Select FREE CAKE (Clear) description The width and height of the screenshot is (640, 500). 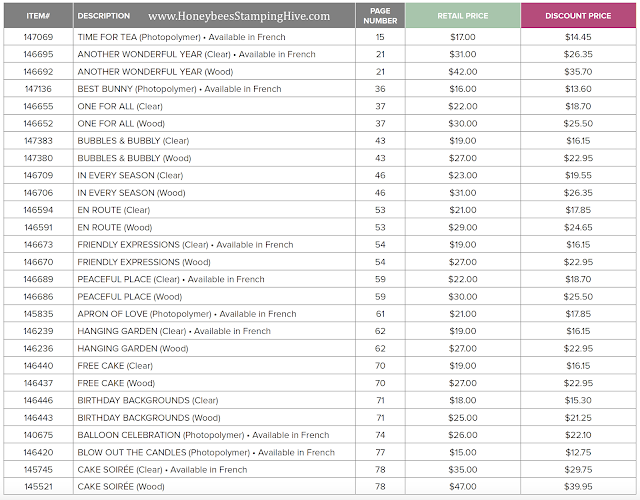[x=115, y=366]
